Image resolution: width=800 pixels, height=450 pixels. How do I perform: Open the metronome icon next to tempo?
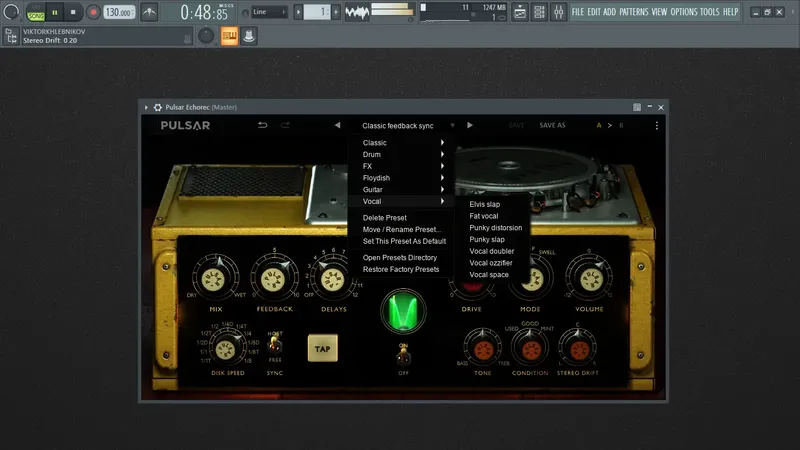click(149, 12)
